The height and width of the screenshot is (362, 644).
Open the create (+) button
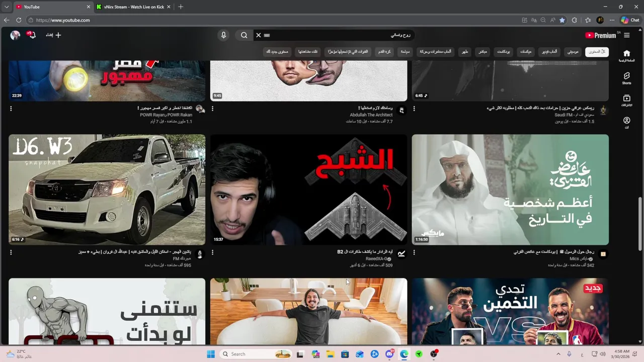[53, 35]
